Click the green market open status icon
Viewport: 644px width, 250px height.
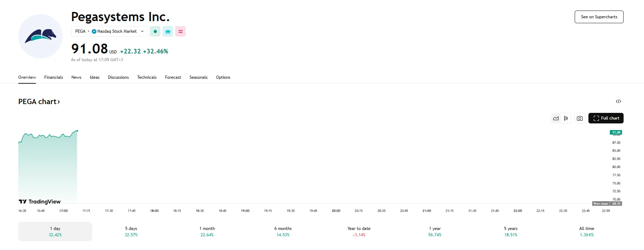point(155,31)
